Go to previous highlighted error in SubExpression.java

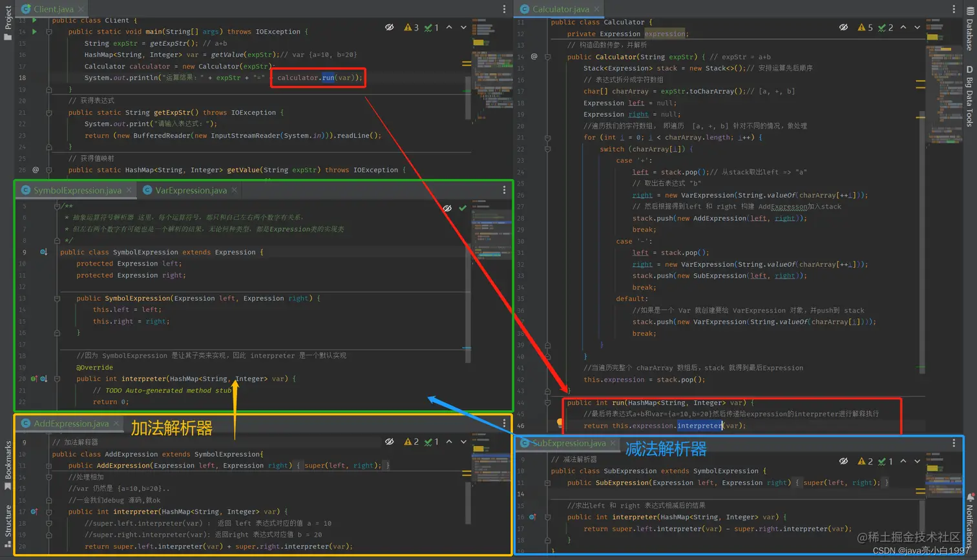pos(903,461)
